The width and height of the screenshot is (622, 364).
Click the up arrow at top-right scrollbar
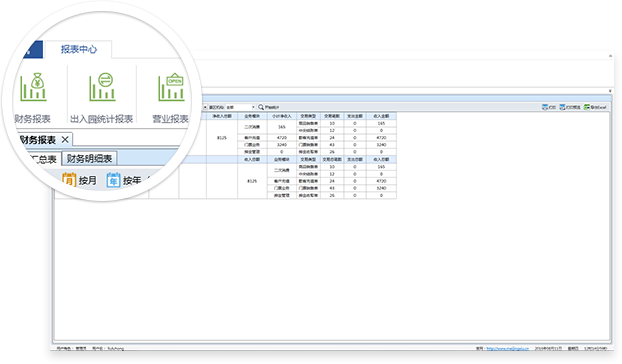(x=610, y=56)
